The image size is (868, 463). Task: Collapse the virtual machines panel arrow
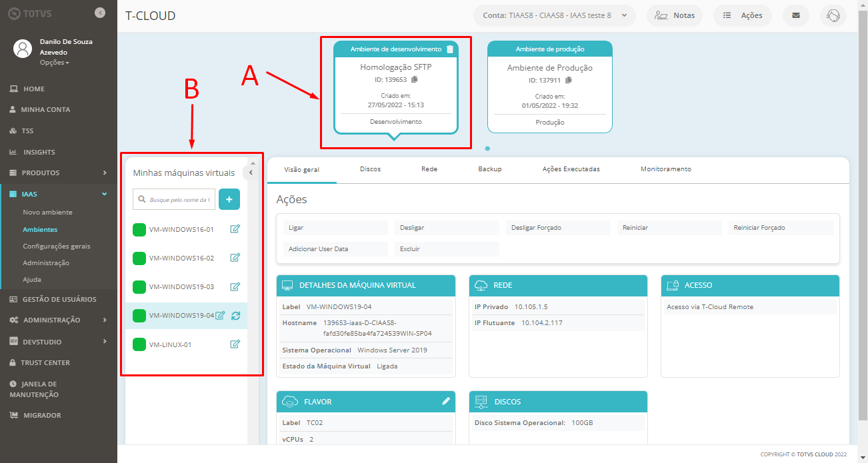click(x=251, y=173)
